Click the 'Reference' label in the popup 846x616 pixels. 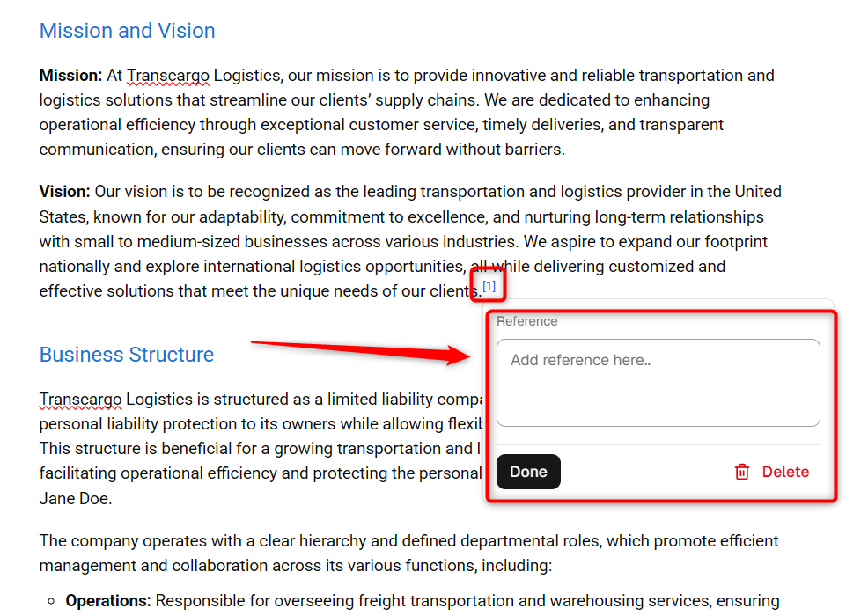tap(526, 321)
